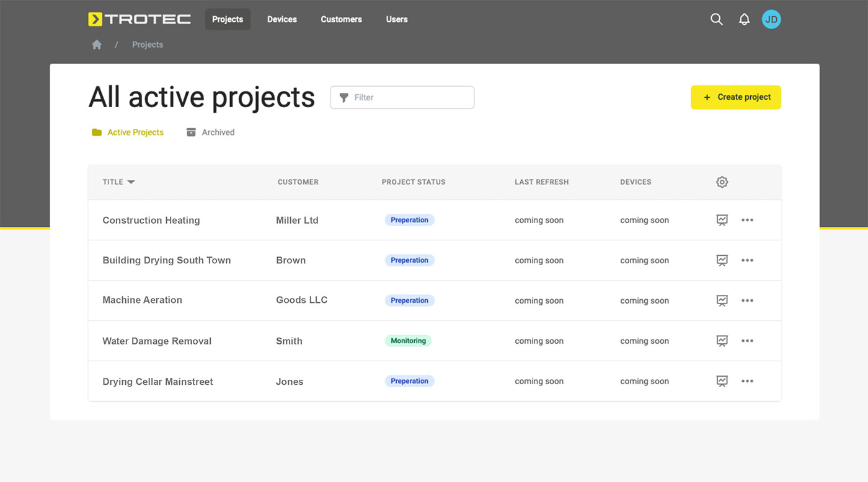Click the Monitoring status badge
The height and width of the screenshot is (482, 868).
408,341
